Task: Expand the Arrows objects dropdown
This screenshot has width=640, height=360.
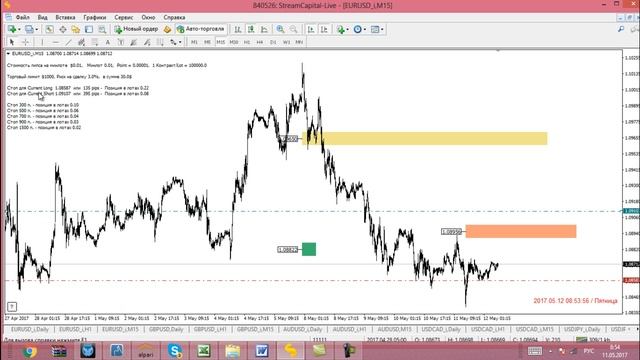Action: (x=180, y=42)
